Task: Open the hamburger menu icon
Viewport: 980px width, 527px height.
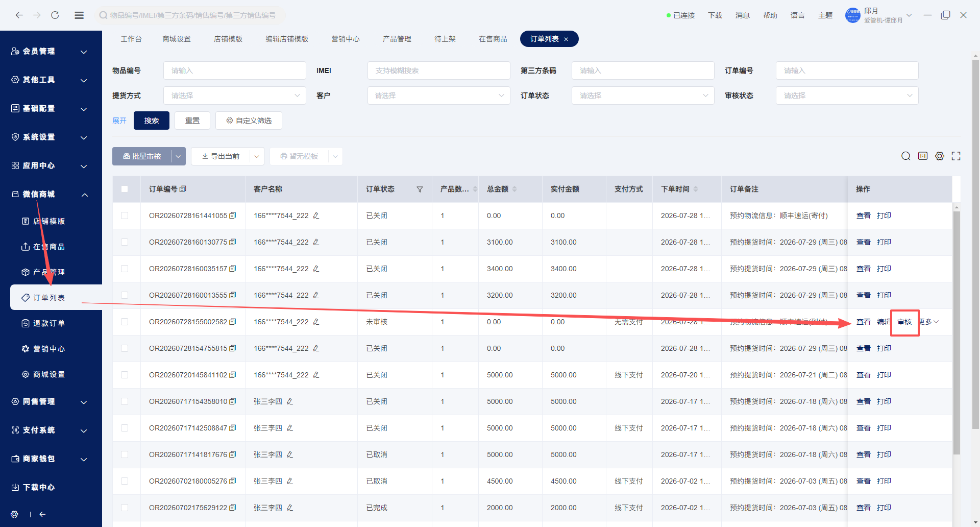Action: pos(79,15)
